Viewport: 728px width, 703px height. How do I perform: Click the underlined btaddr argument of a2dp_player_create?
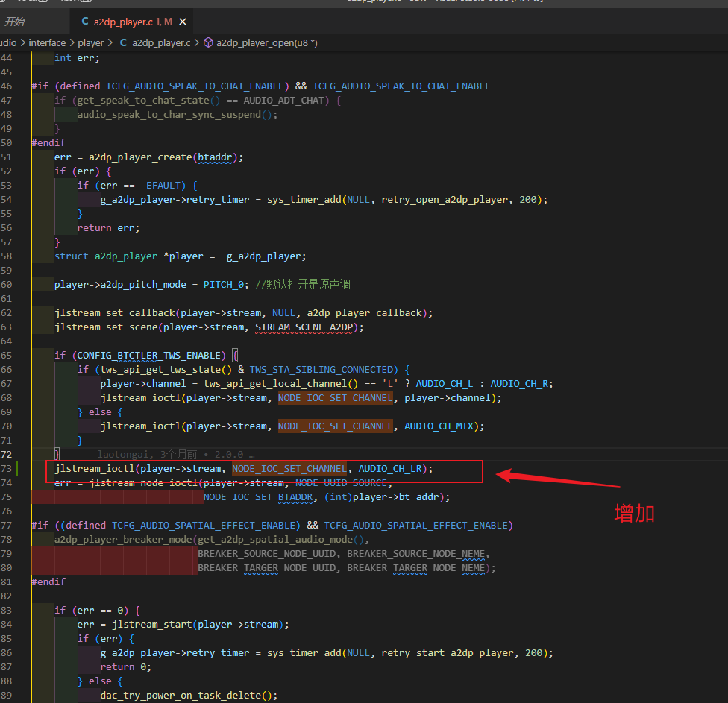click(x=215, y=157)
